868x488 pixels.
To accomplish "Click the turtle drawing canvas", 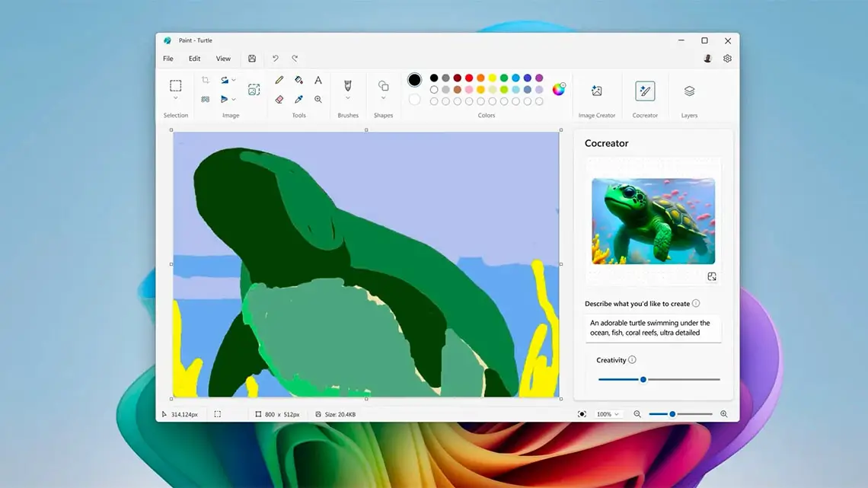I will (366, 264).
